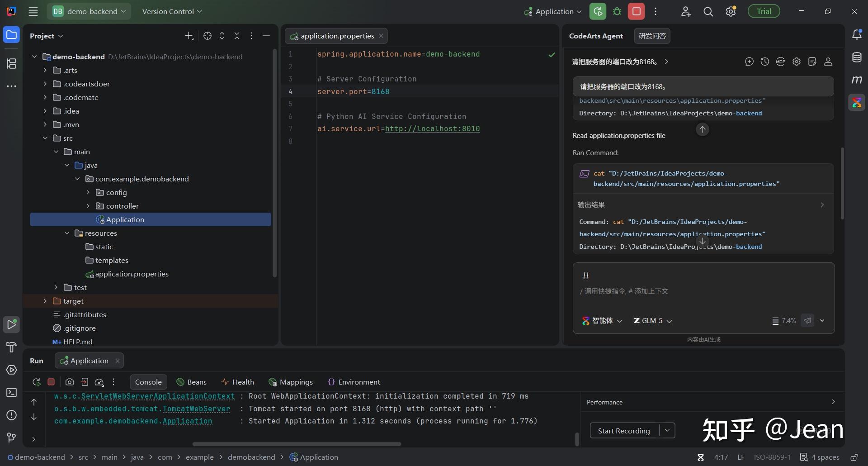Viewport: 868px width, 466px height.
Task: Start debugging with the bug icon
Action: coord(617,12)
